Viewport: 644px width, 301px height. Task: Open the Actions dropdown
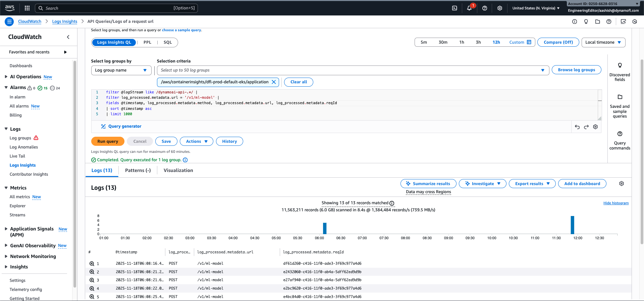(x=197, y=141)
